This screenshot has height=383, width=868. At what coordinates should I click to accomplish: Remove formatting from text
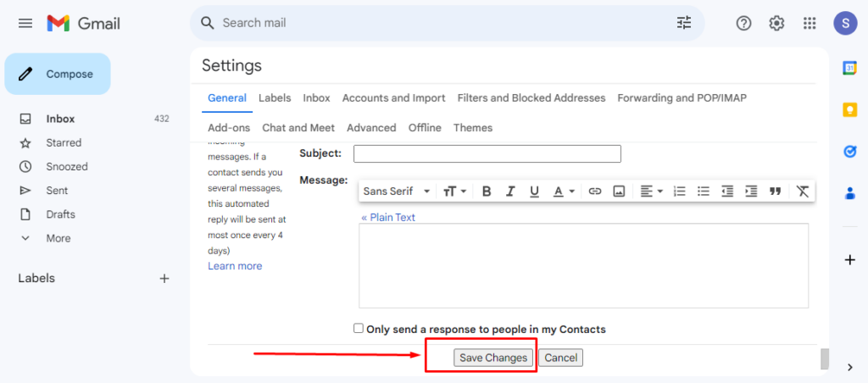point(803,191)
